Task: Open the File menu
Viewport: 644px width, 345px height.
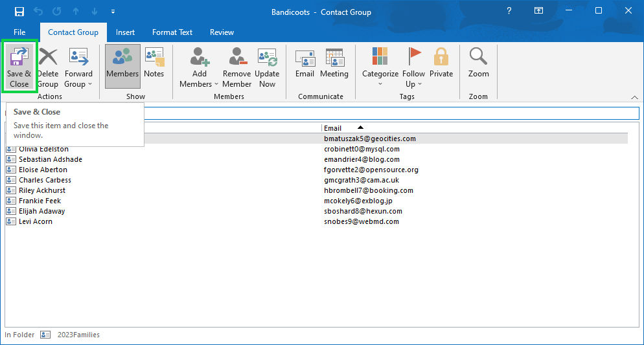Action: (x=19, y=32)
